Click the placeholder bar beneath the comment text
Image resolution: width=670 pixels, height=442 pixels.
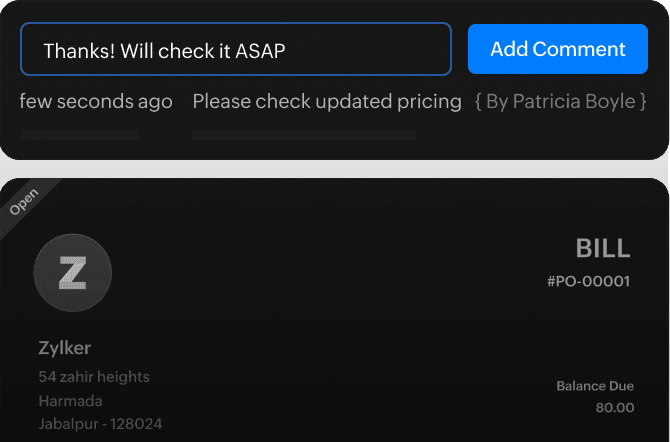(303, 134)
